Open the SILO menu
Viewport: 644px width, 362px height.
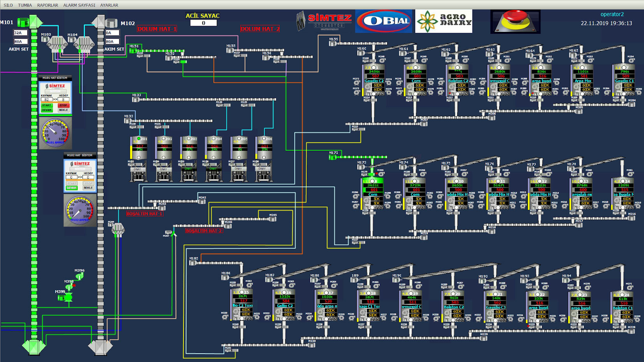click(x=8, y=5)
